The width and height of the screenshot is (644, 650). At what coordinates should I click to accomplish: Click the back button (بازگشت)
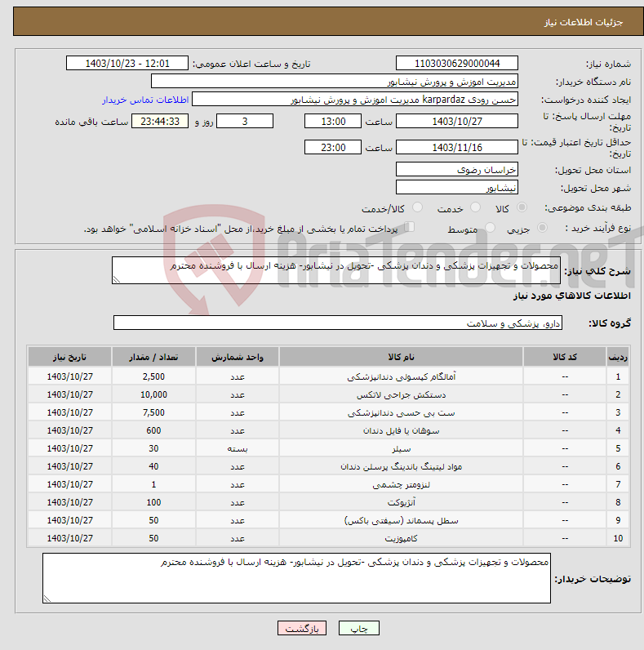(x=302, y=628)
